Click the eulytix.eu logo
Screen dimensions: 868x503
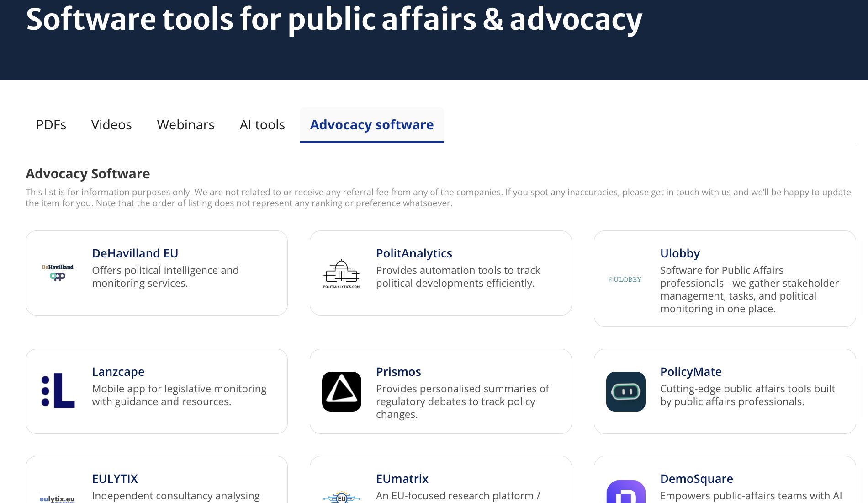click(57, 499)
